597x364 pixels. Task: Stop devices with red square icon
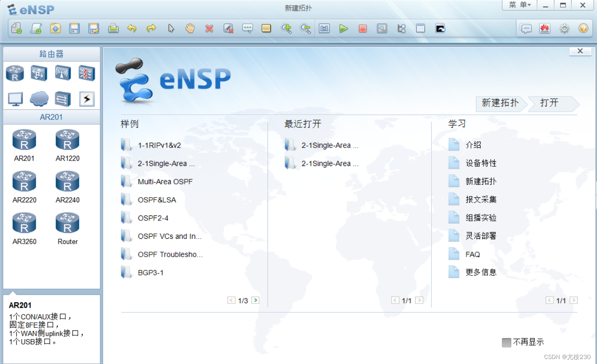(363, 28)
